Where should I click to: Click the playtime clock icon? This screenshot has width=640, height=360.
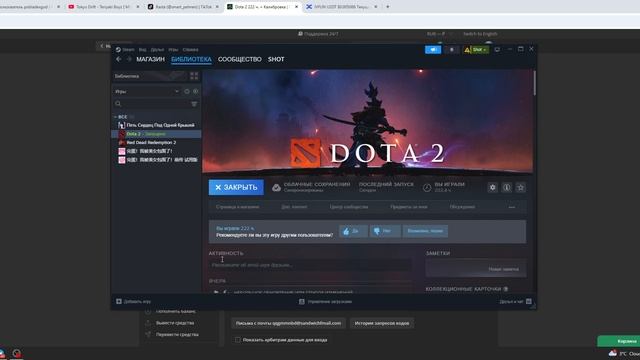(x=427, y=187)
